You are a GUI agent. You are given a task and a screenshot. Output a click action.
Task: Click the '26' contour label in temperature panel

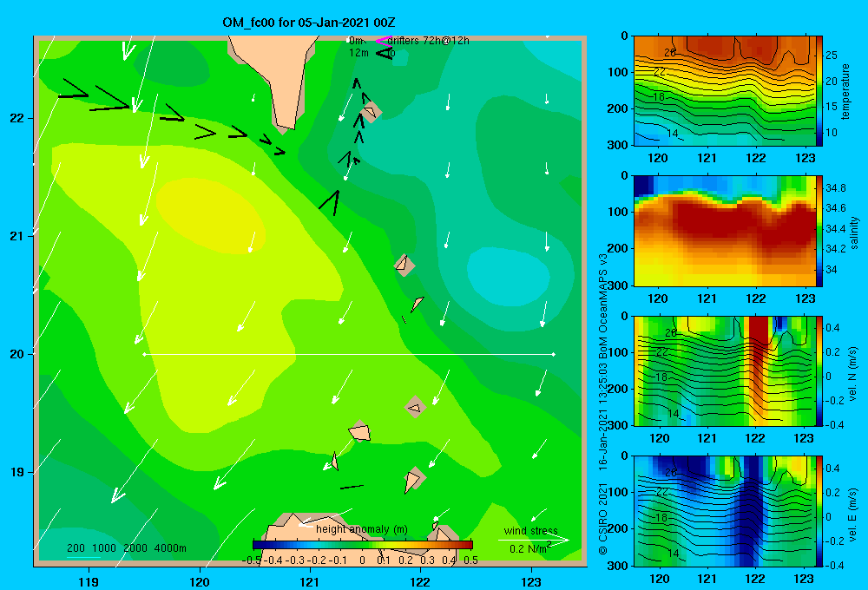670,53
